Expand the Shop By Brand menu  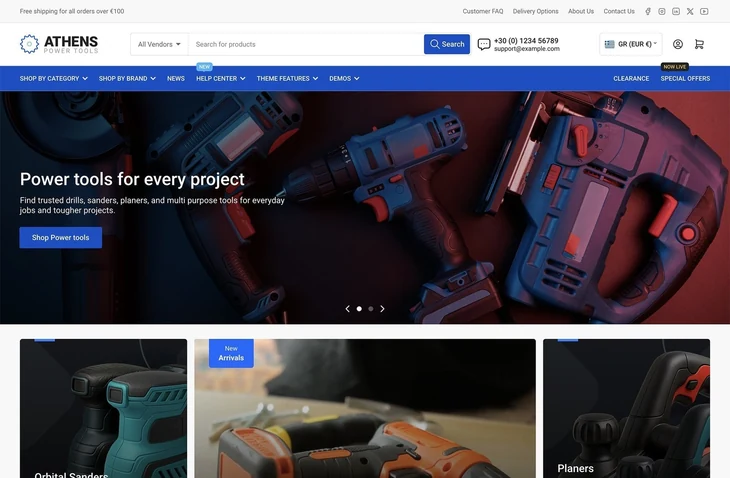[127, 79]
